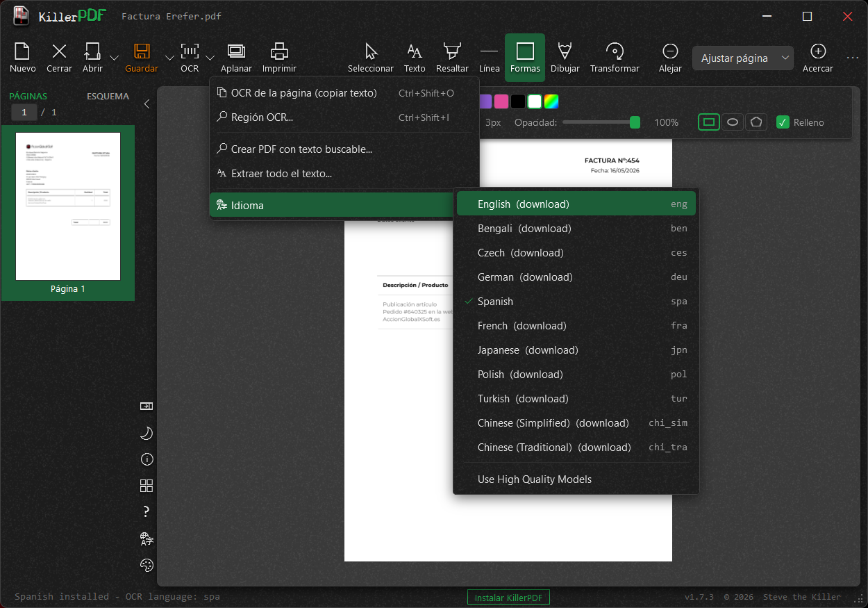Open the info circle icon
868x608 pixels.
[147, 459]
